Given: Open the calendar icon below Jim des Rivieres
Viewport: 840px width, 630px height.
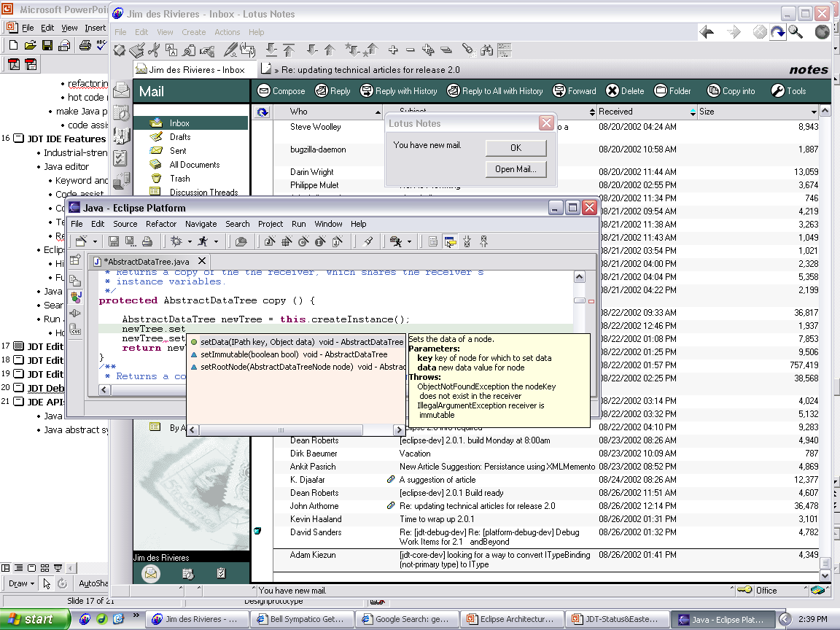Looking at the screenshot, I should (x=187, y=574).
